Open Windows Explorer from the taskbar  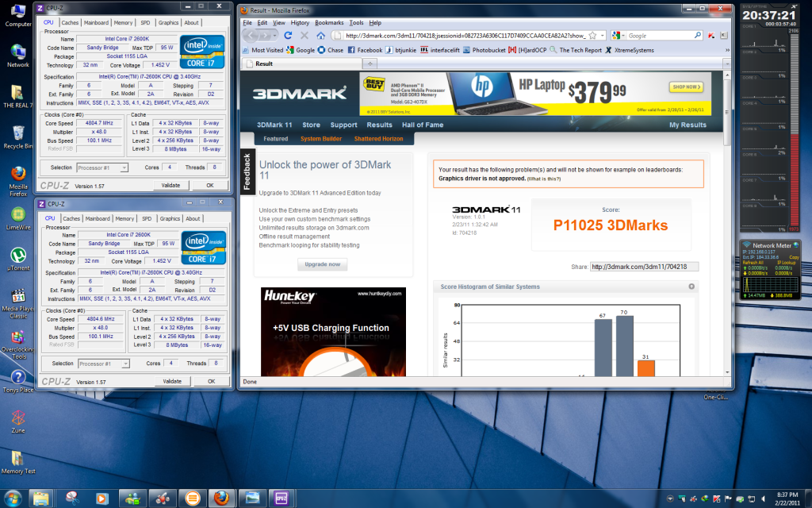coord(41,498)
